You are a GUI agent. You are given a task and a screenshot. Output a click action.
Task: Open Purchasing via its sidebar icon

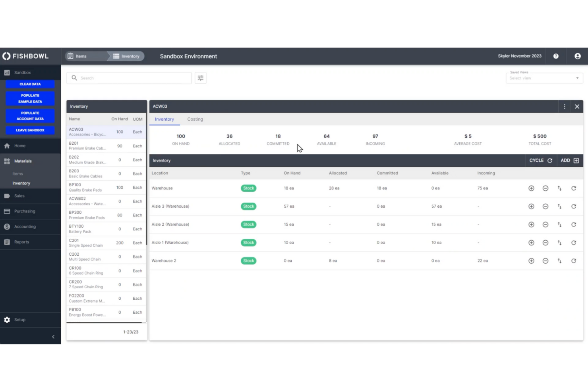click(x=7, y=211)
